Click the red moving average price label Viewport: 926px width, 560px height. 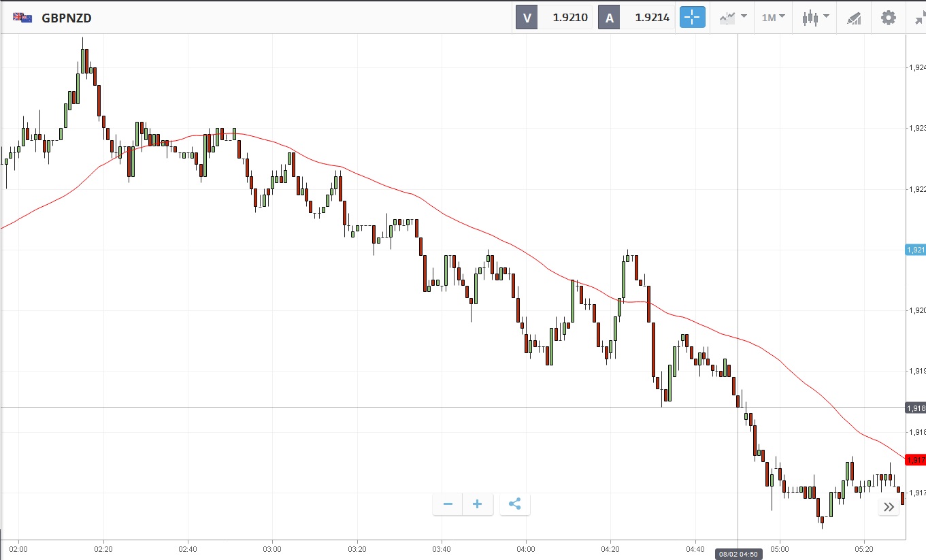click(x=916, y=461)
